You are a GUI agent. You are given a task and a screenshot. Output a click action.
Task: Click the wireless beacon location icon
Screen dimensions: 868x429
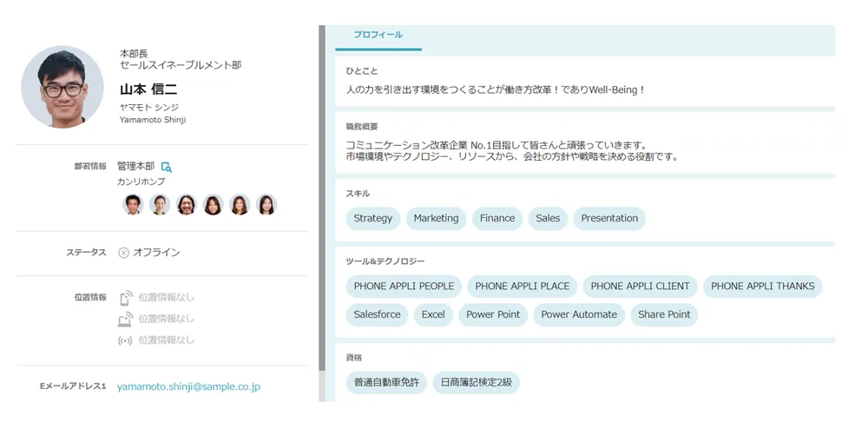click(x=125, y=340)
